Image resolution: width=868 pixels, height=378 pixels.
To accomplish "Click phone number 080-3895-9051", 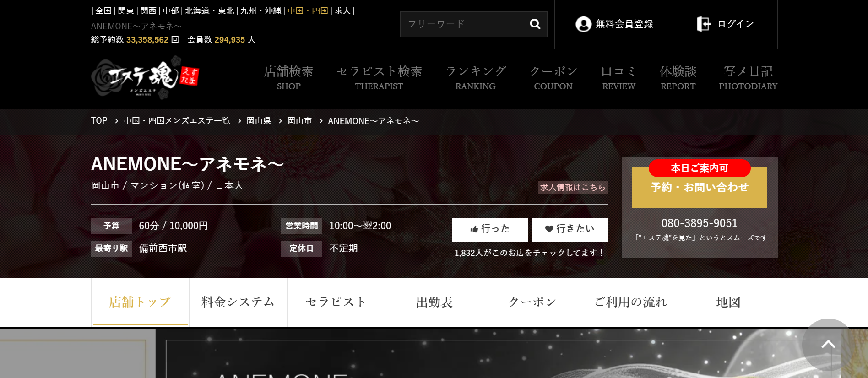I will [x=700, y=223].
